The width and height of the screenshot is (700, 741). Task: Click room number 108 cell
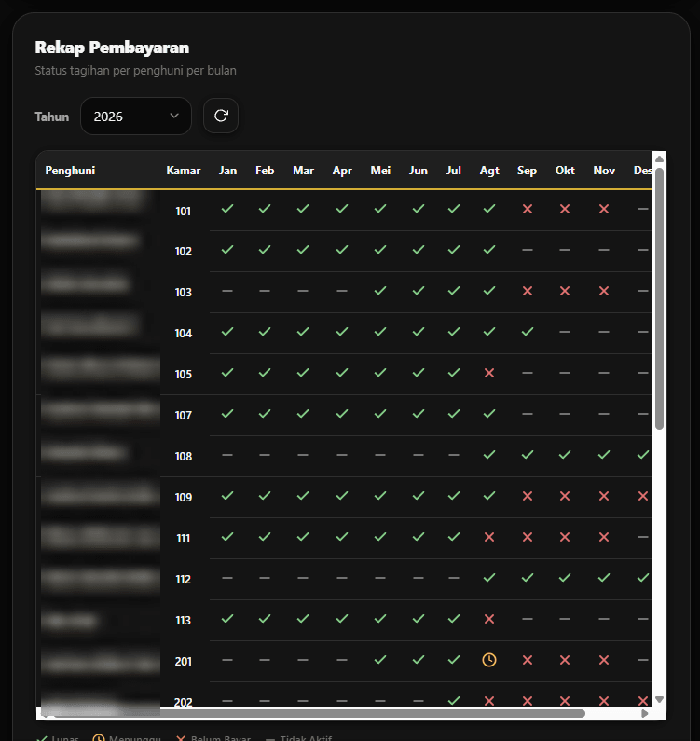pos(184,457)
